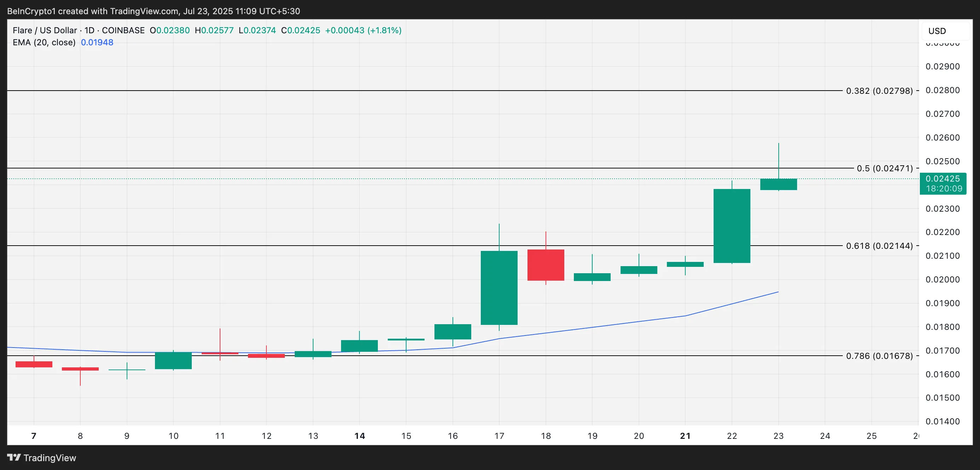Select the green candle on July 16

point(452,332)
